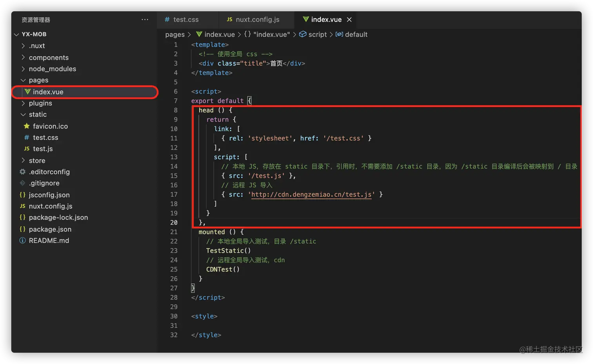Viewport: 593px width, 364px height.
Task: Collapse the pages folder
Action: click(x=23, y=80)
